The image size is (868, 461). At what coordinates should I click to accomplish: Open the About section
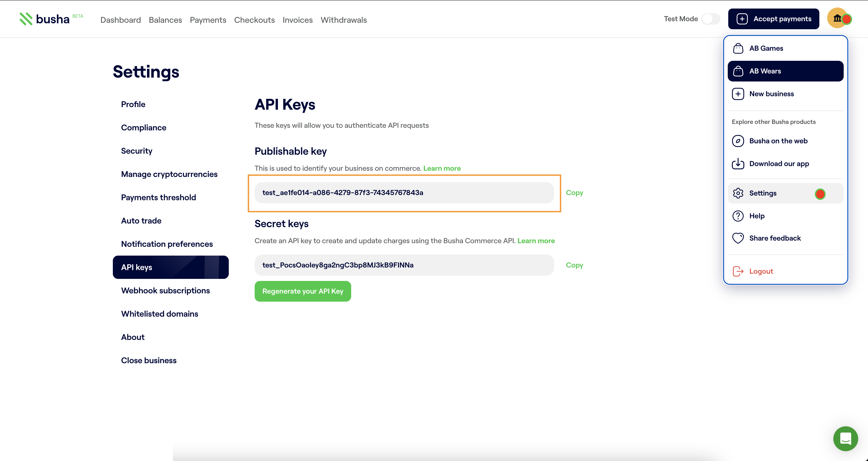pyautogui.click(x=171, y=337)
